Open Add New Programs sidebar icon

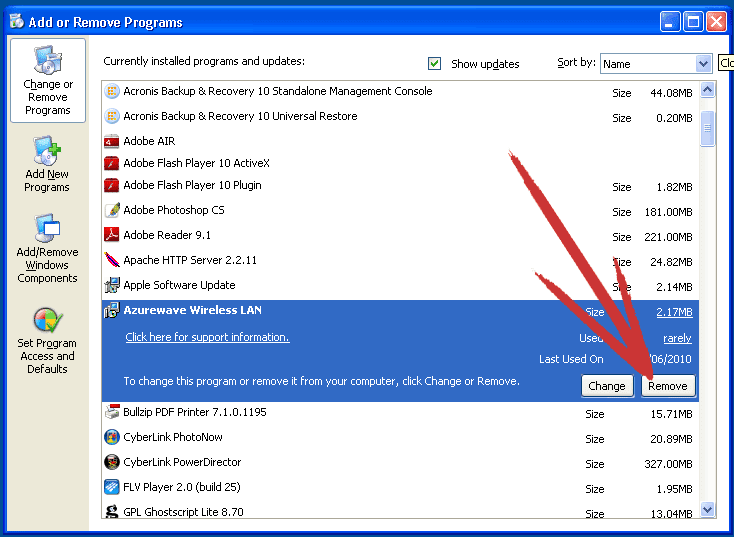pos(47,151)
